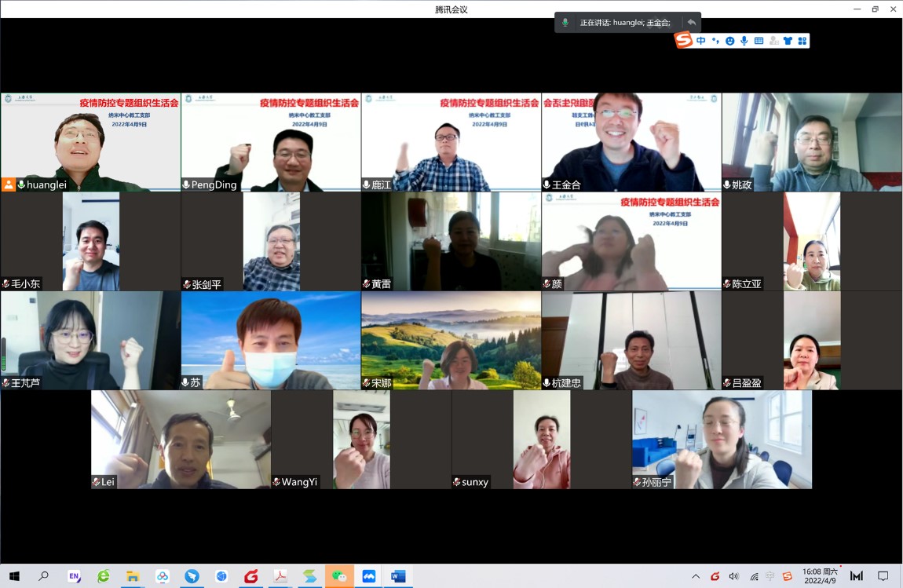
Task: Open Tencent Meeting icon in taskbar
Action: click(x=368, y=576)
